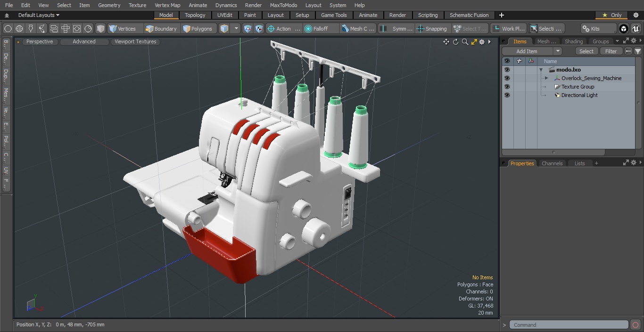Click the item mode cube icon
This screenshot has width=644, height=332.
224,29
